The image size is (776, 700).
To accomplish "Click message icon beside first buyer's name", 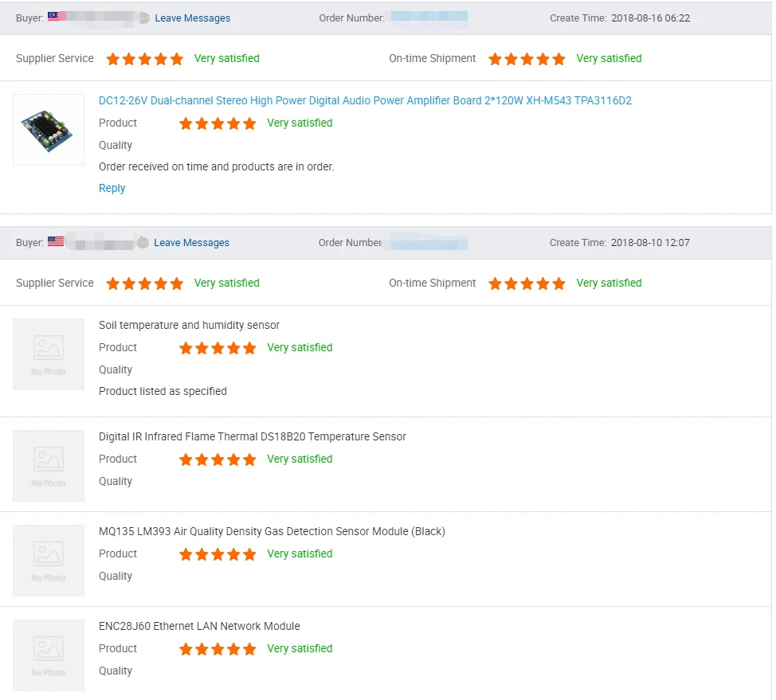I will [144, 18].
